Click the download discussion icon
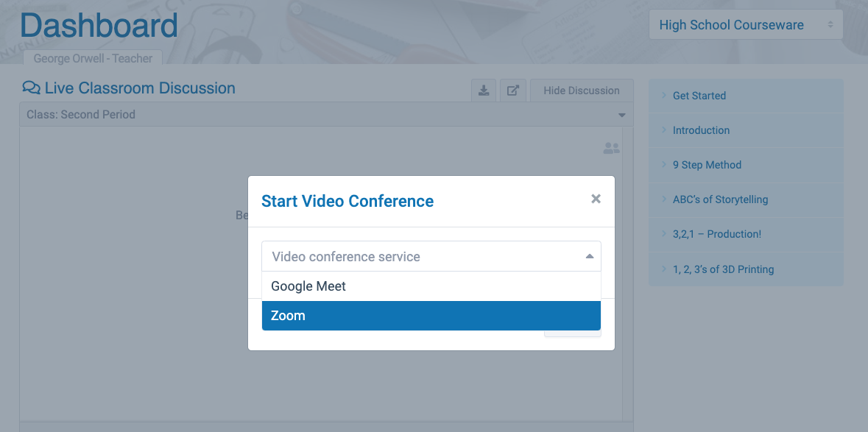This screenshot has height=432, width=868. point(484,91)
